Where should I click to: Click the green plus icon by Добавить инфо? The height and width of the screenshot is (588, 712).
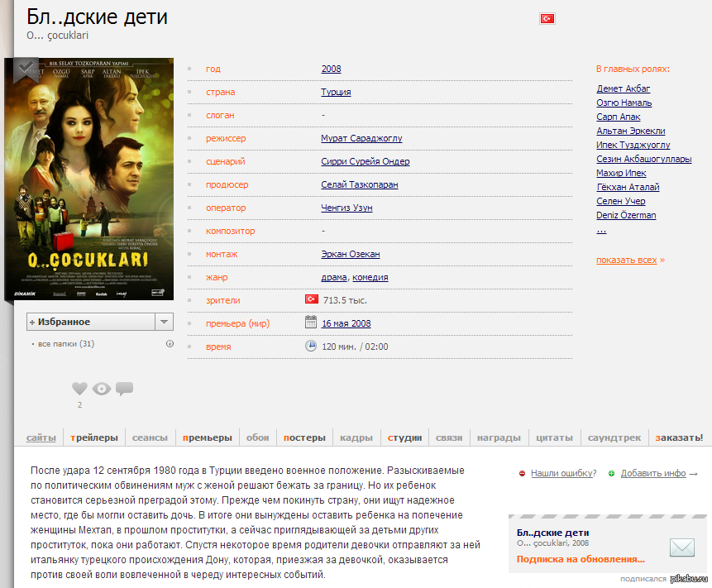611,474
